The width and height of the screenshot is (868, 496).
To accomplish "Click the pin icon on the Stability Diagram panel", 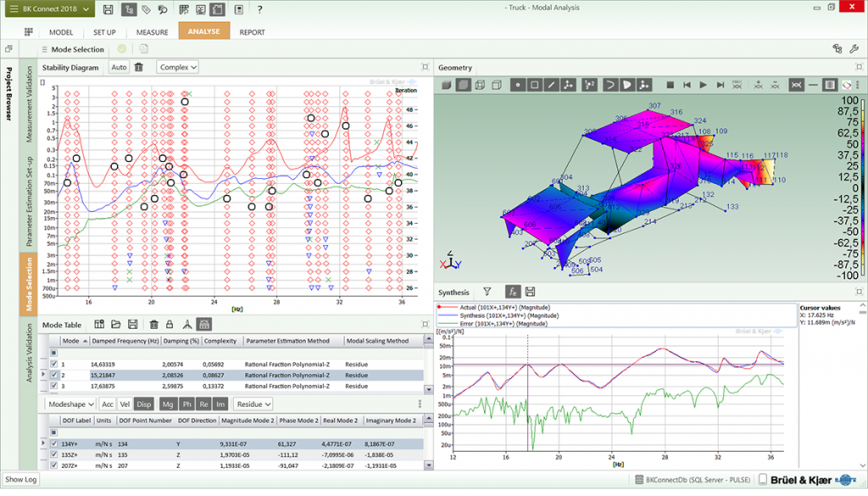I will (x=425, y=67).
